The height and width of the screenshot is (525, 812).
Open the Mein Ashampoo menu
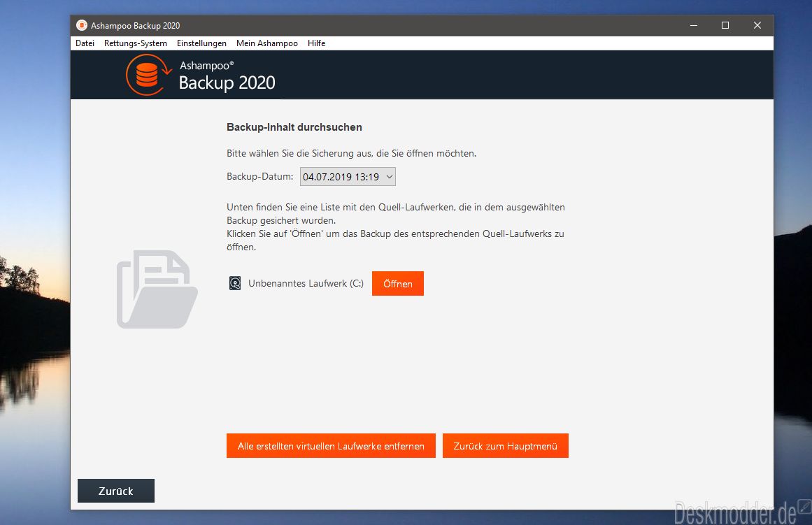click(x=266, y=43)
